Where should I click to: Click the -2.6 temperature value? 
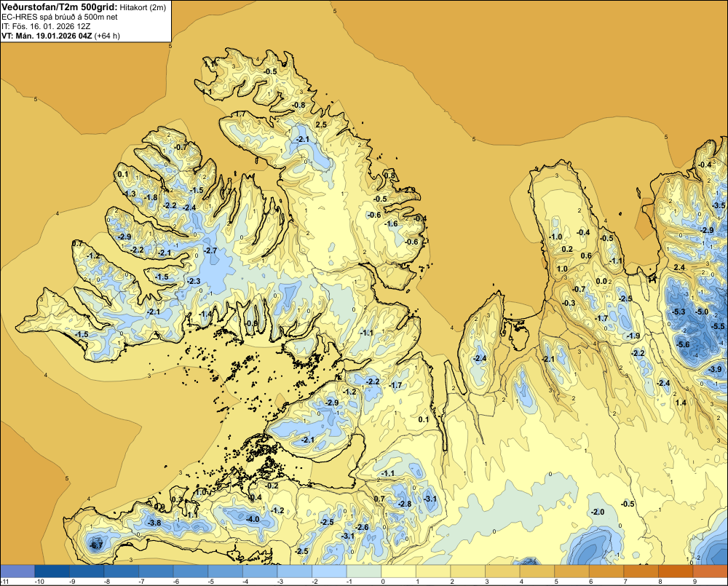pyautogui.click(x=362, y=527)
